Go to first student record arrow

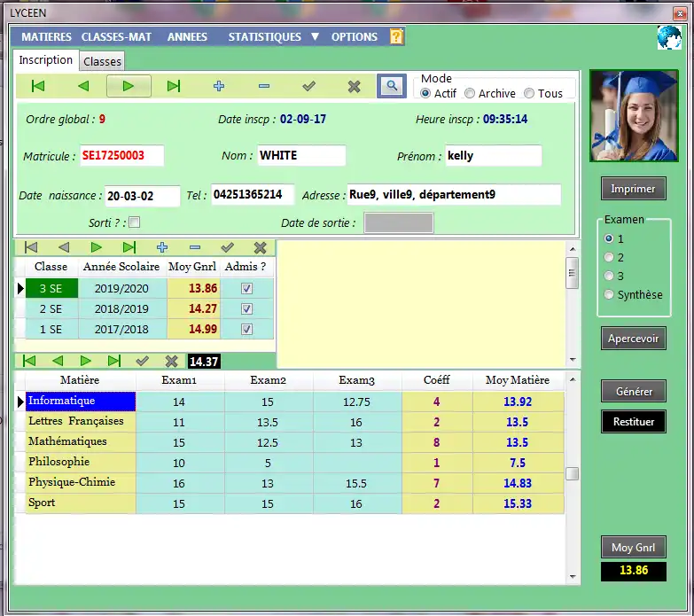[x=38, y=86]
